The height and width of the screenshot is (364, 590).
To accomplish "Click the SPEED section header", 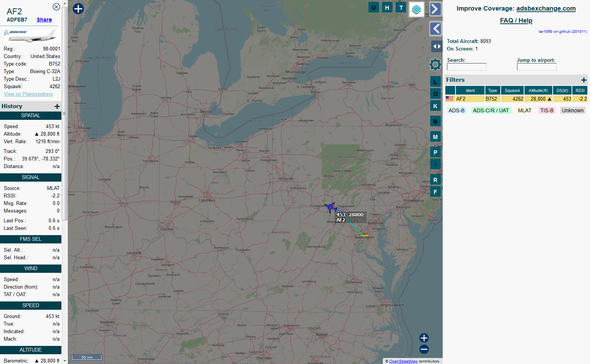I will click(x=31, y=306).
